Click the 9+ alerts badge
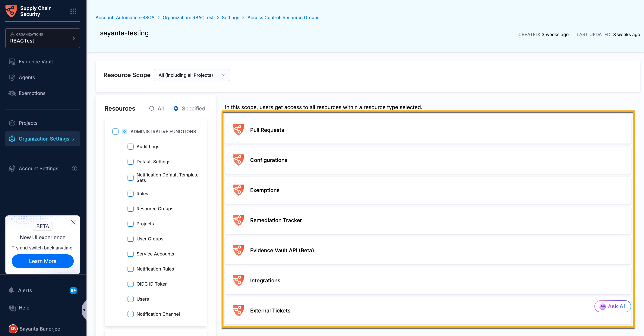The image size is (644, 336). (73, 290)
